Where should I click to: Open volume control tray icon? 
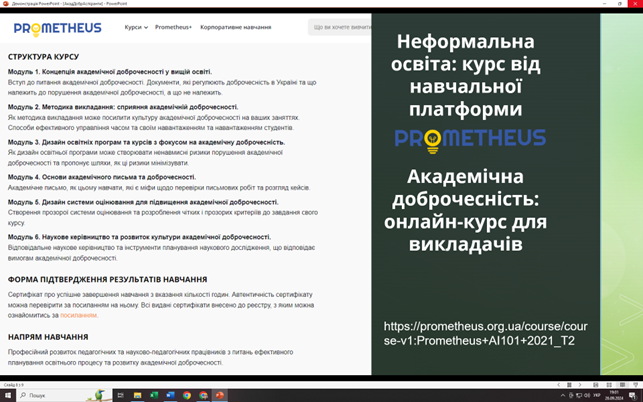[x=587, y=395]
